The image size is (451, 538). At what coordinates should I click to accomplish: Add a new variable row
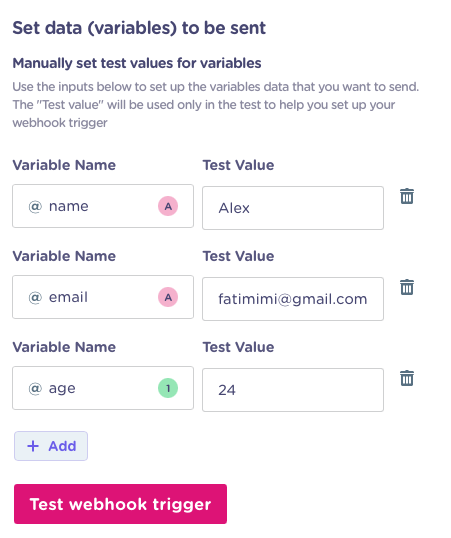pyautogui.click(x=51, y=446)
